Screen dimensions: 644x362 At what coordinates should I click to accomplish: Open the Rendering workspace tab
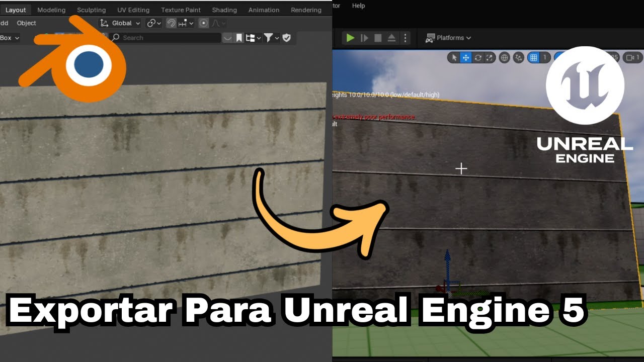click(306, 10)
